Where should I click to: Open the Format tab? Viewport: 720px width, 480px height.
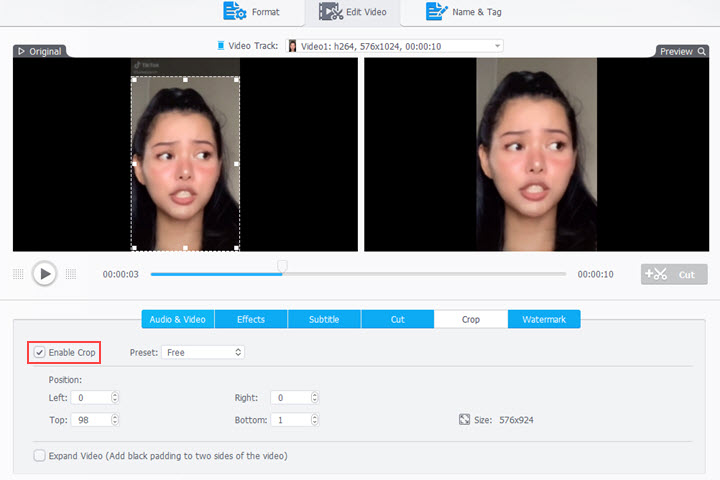(x=252, y=12)
